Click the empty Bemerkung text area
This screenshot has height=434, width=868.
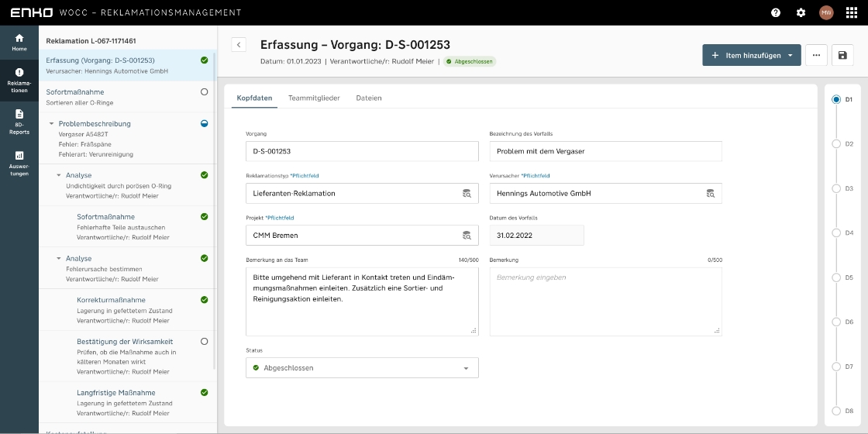[605, 301]
